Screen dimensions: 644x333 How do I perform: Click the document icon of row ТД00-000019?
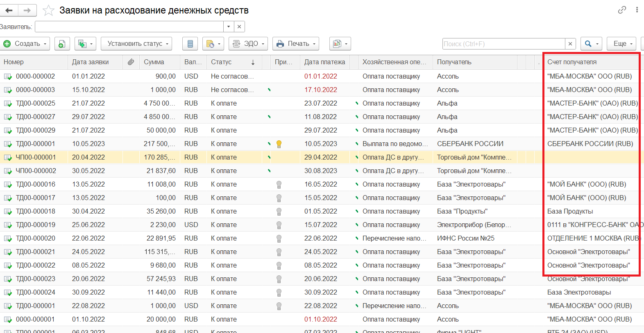click(8, 225)
